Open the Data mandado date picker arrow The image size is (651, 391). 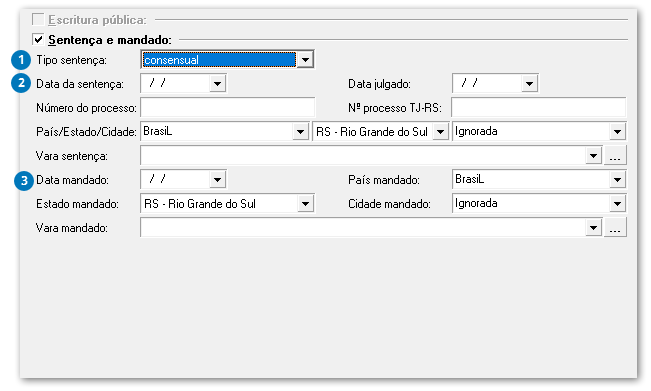click(x=218, y=180)
